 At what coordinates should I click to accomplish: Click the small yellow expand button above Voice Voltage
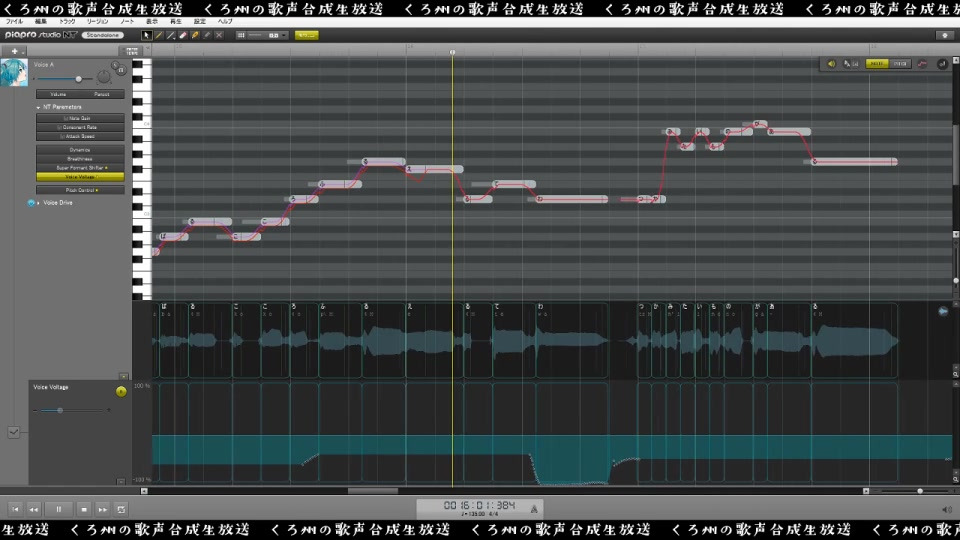(124, 376)
